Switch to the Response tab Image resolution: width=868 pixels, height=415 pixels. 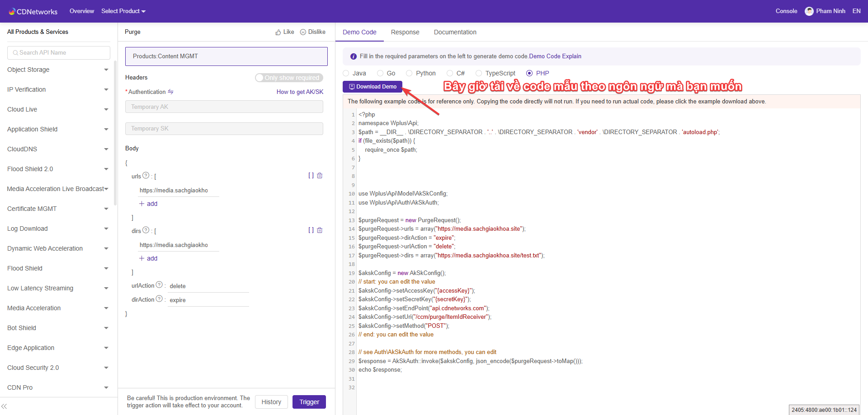pyautogui.click(x=405, y=32)
